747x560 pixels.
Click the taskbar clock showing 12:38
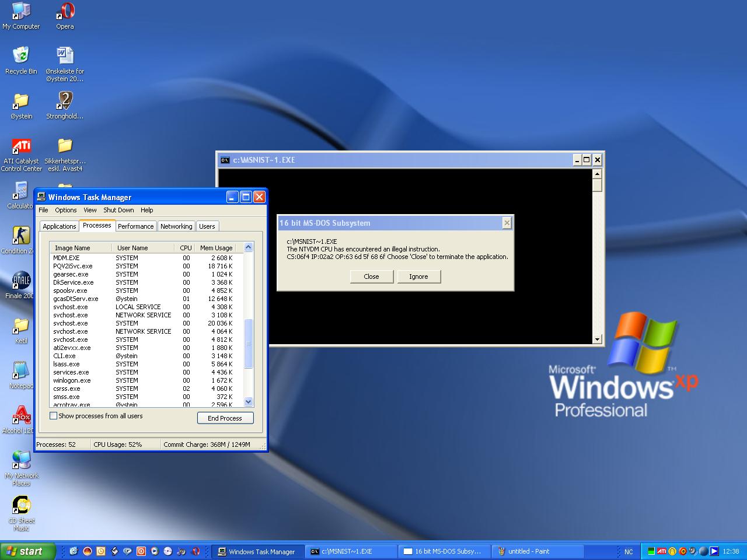731,551
